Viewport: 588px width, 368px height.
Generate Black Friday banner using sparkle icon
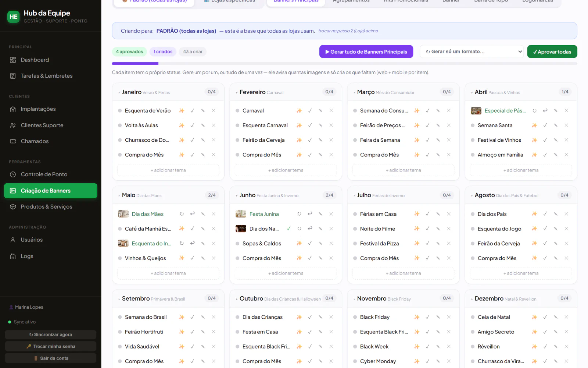pyautogui.click(x=417, y=317)
